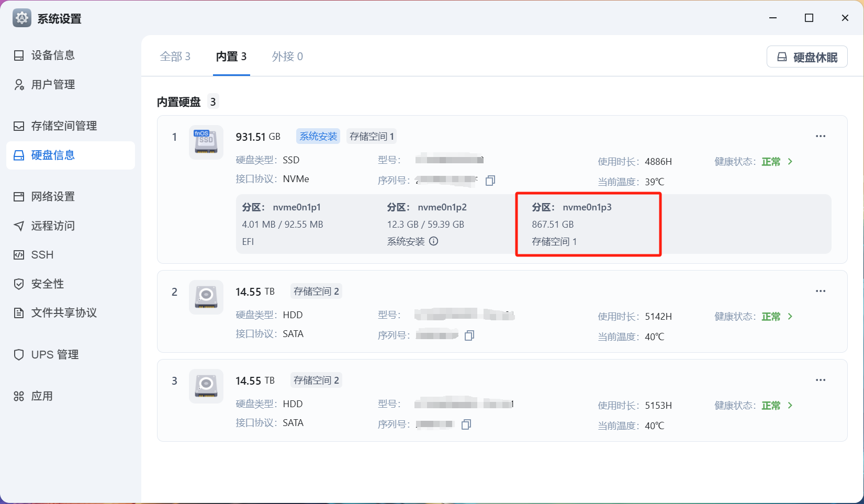This screenshot has height=504, width=864.
Task: Open the three-dot menu for disk 2
Action: coord(820,291)
